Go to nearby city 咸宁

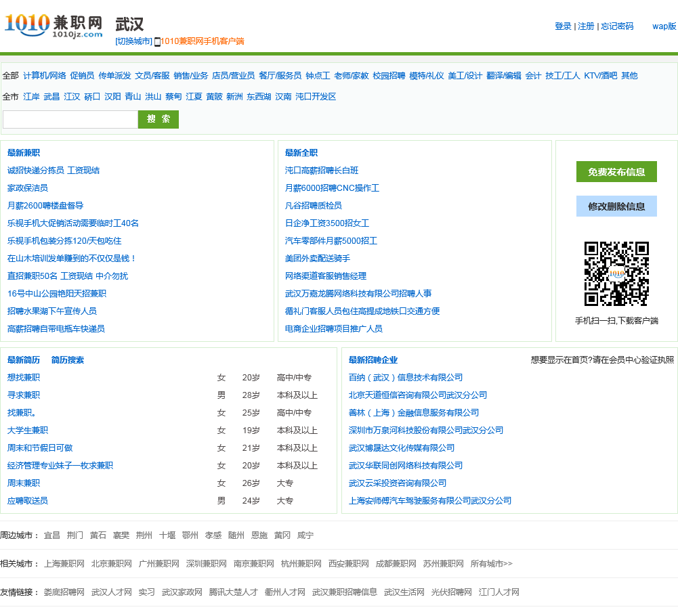tap(305, 535)
